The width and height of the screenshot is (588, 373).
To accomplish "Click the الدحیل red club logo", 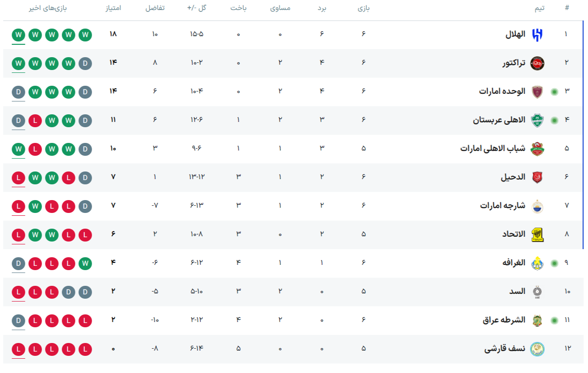I will (x=537, y=177).
